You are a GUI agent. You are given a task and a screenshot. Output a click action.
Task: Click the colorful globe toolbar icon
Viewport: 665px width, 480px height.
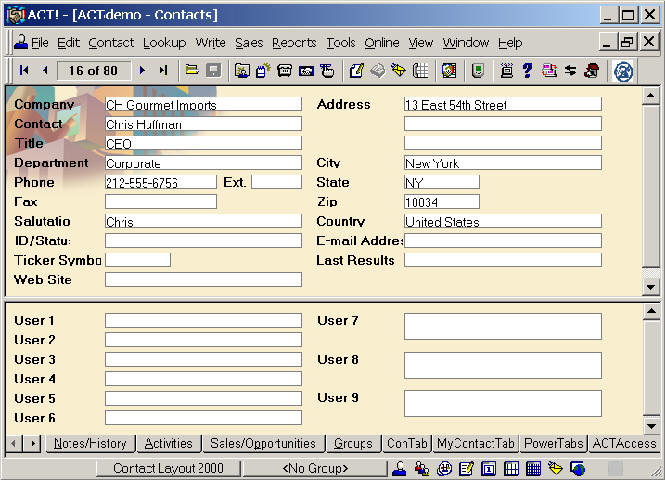pyautogui.click(x=449, y=70)
